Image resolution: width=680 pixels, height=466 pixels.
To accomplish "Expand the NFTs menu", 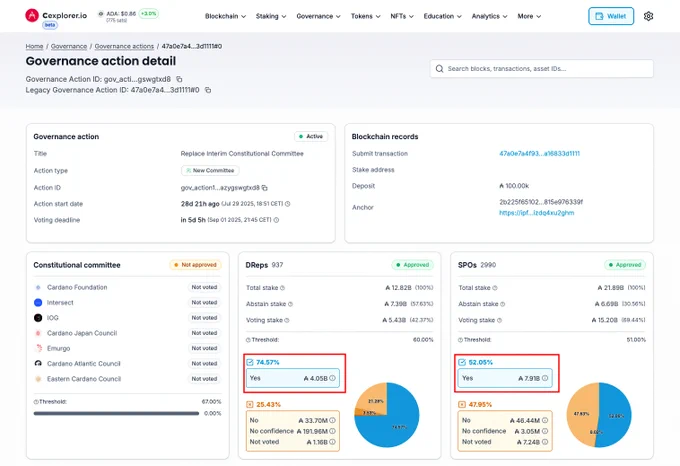I will pyautogui.click(x=402, y=16).
